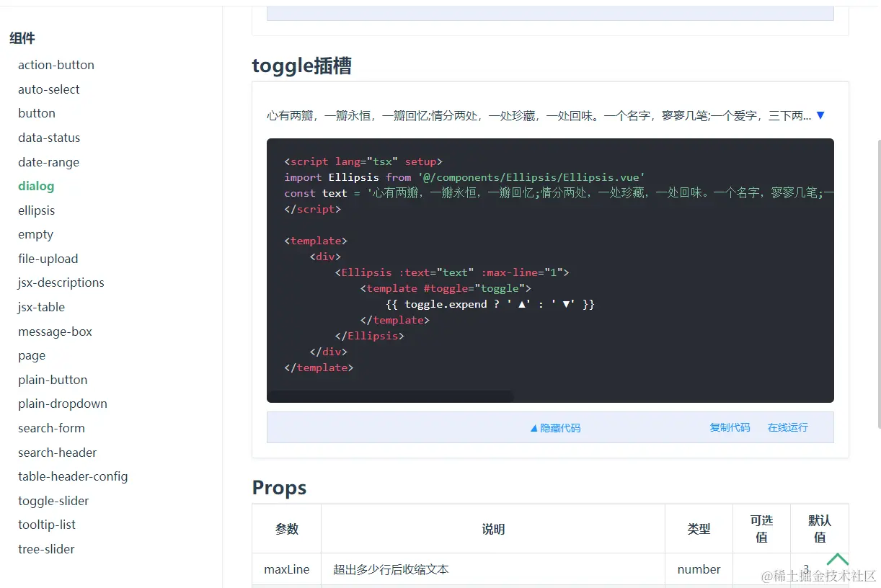This screenshot has height=588, width=881.
Task: Click the toggle插槽 section heading
Action: (x=302, y=66)
